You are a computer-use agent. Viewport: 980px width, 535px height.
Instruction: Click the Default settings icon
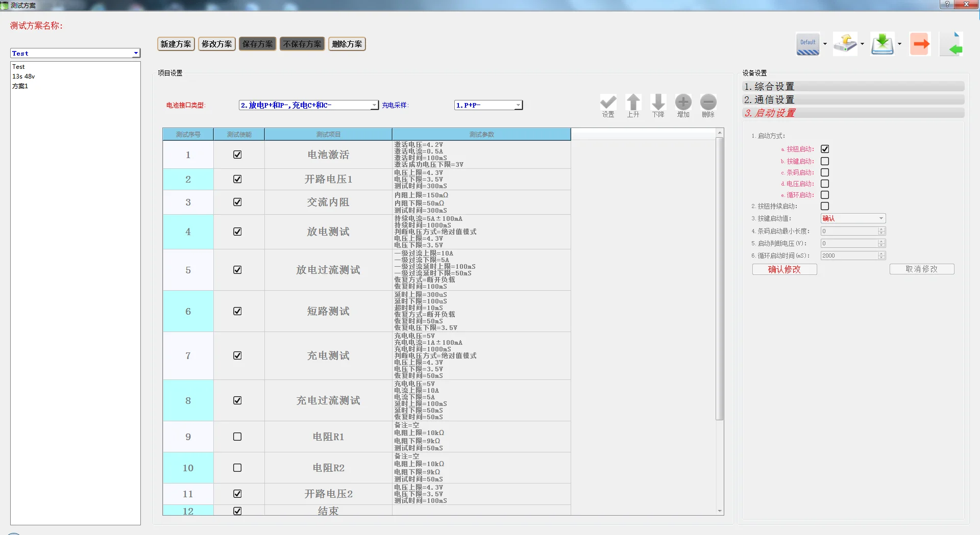click(x=807, y=44)
